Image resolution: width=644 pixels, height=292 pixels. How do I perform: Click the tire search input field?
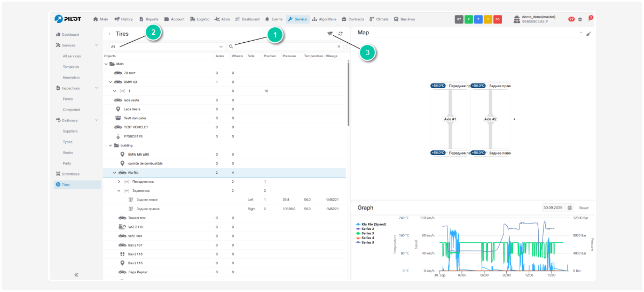tap(283, 47)
